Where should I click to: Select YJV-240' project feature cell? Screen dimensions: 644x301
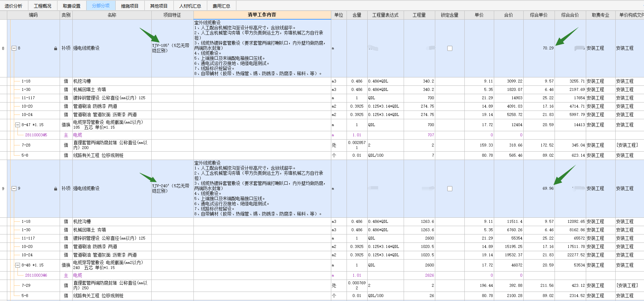172,188
